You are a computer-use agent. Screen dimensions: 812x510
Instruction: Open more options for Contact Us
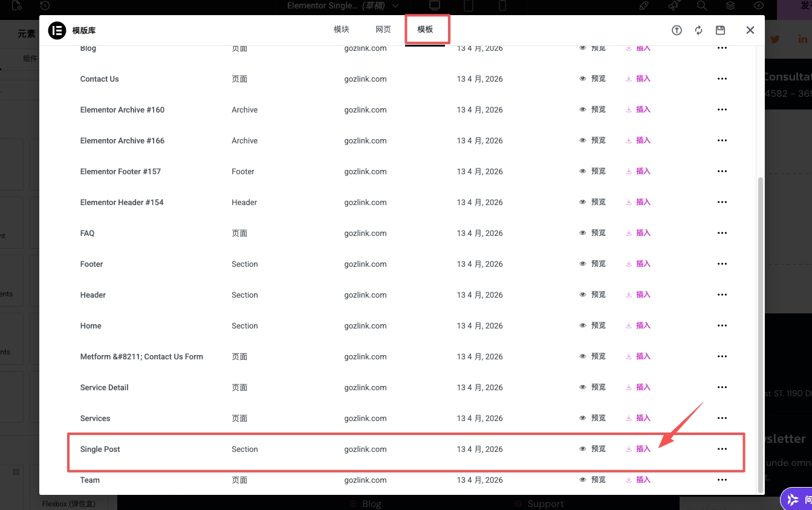[x=722, y=79]
